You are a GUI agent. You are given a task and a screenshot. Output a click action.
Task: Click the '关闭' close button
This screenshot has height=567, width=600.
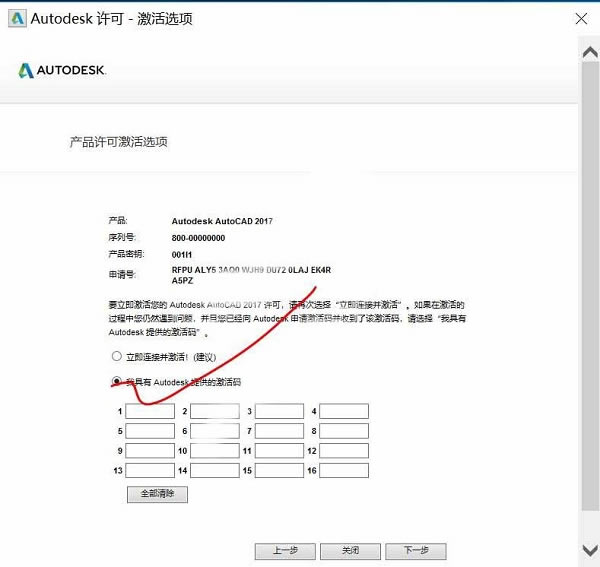(350, 551)
